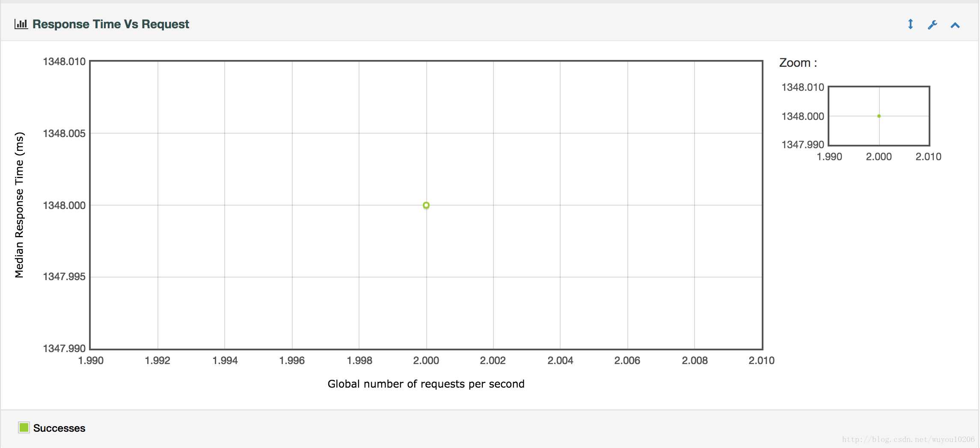980x448 pixels.
Task: Click the Zoom overview mini chart
Action: (x=879, y=116)
